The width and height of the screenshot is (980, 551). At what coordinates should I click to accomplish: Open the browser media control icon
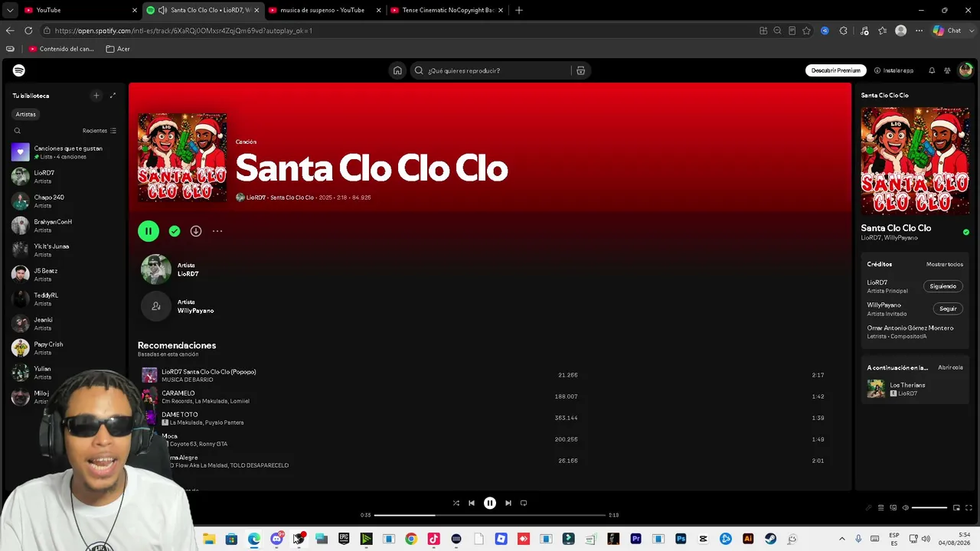[864, 31]
